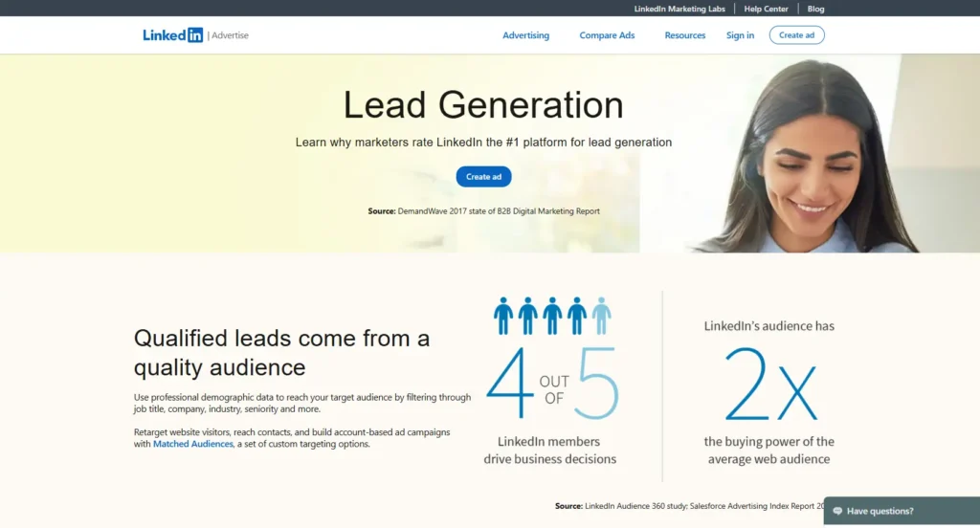Follow the Matched Audiences link
This screenshot has height=528, width=980.
coord(193,444)
